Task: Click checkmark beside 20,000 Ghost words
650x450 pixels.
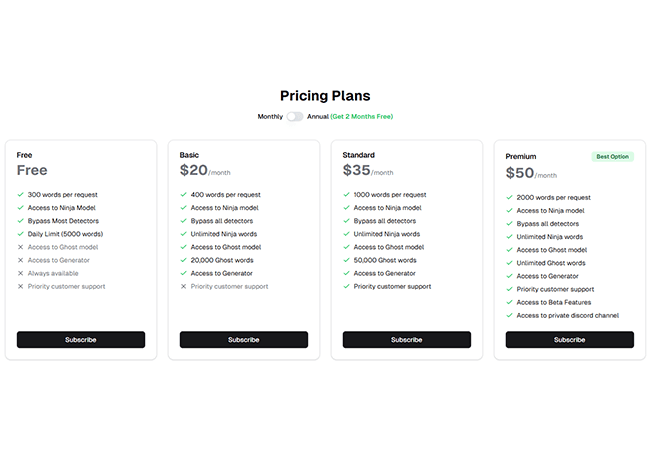Action: coord(184,260)
